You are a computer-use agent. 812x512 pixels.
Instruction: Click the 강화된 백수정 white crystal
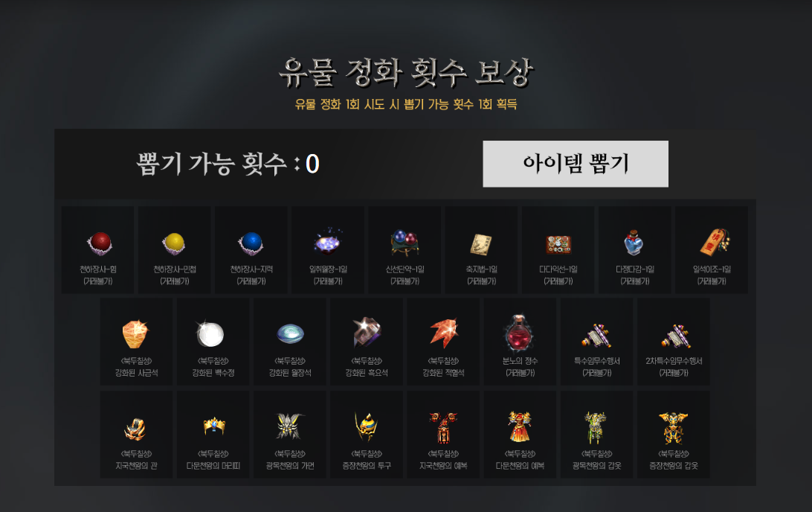click(x=210, y=333)
